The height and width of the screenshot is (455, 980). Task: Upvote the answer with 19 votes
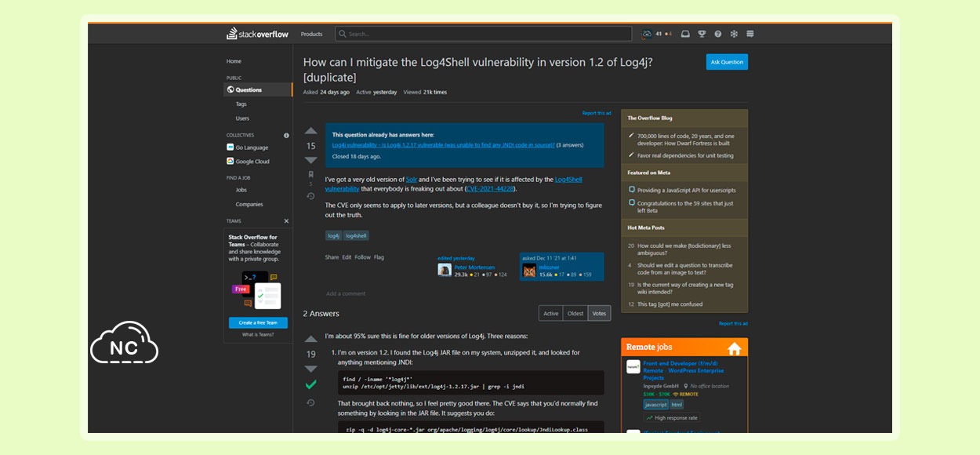(x=310, y=339)
